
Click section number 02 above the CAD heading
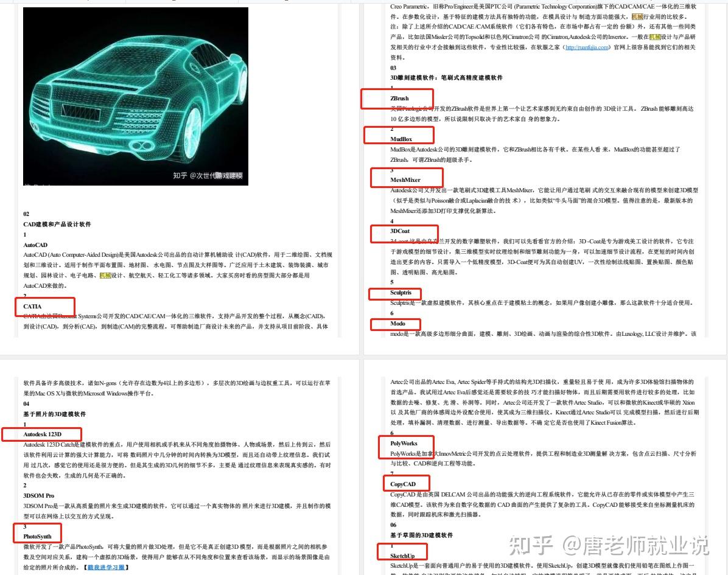pos(26,214)
